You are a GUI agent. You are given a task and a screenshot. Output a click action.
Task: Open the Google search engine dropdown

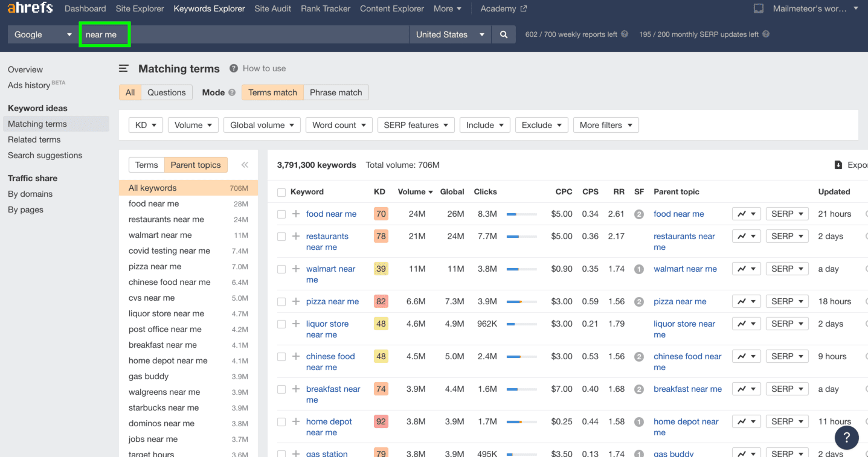(x=42, y=34)
